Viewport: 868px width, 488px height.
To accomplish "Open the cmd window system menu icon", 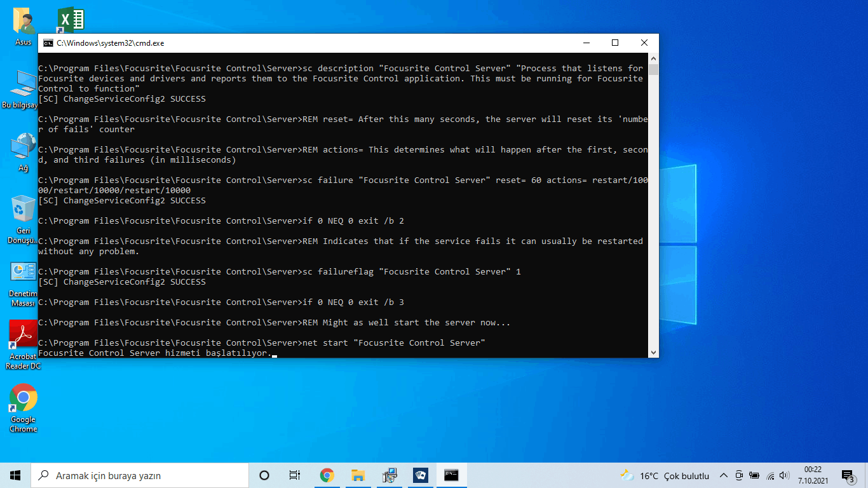I will click(x=48, y=43).
